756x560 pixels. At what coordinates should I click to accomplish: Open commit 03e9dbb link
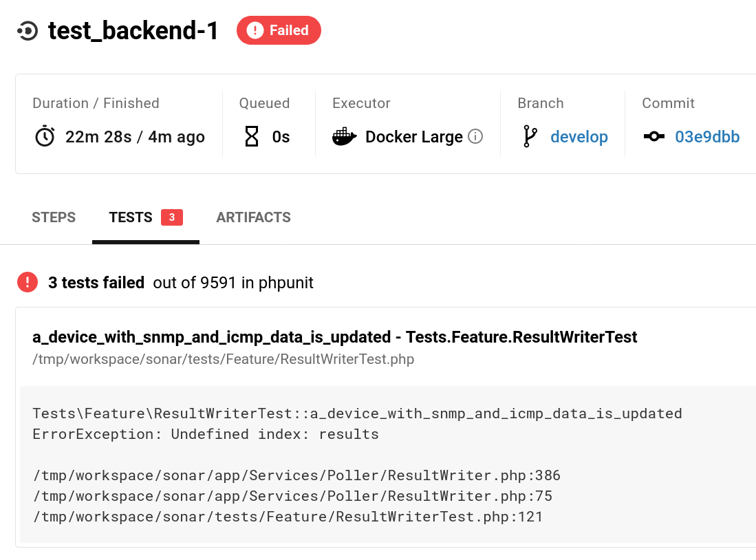click(707, 137)
